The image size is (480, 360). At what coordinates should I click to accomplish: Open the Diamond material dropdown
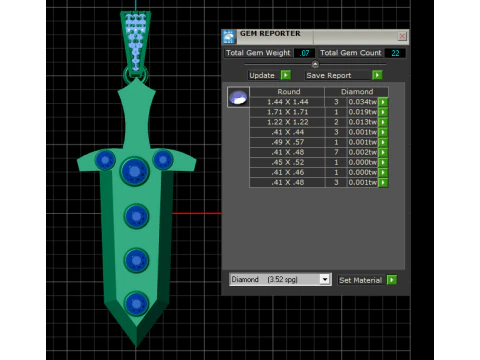pos(325,279)
